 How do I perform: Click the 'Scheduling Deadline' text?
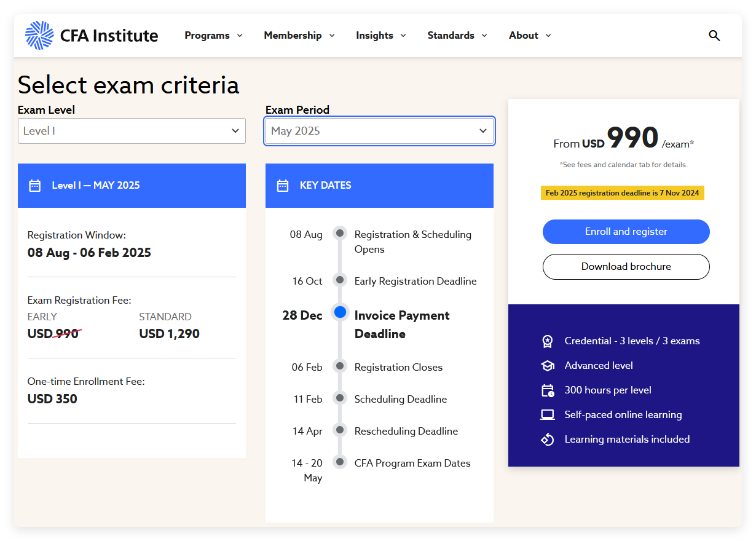401,400
